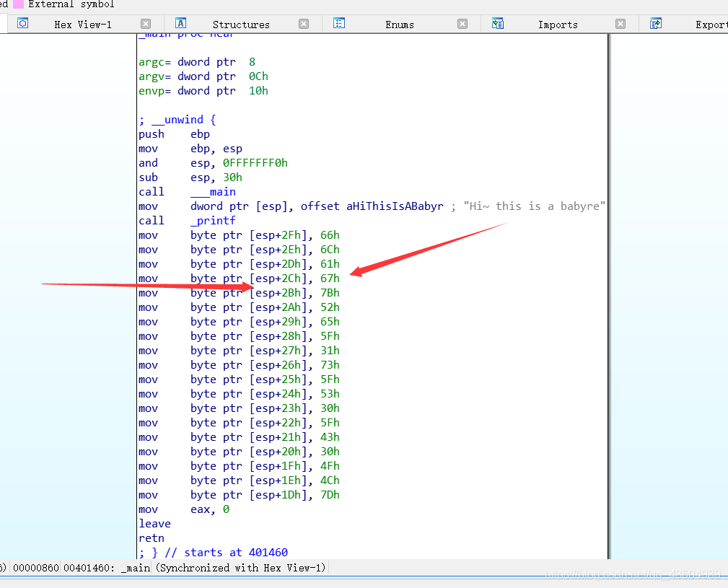Click the 67h value at esp+2Ch

pyautogui.click(x=330, y=278)
